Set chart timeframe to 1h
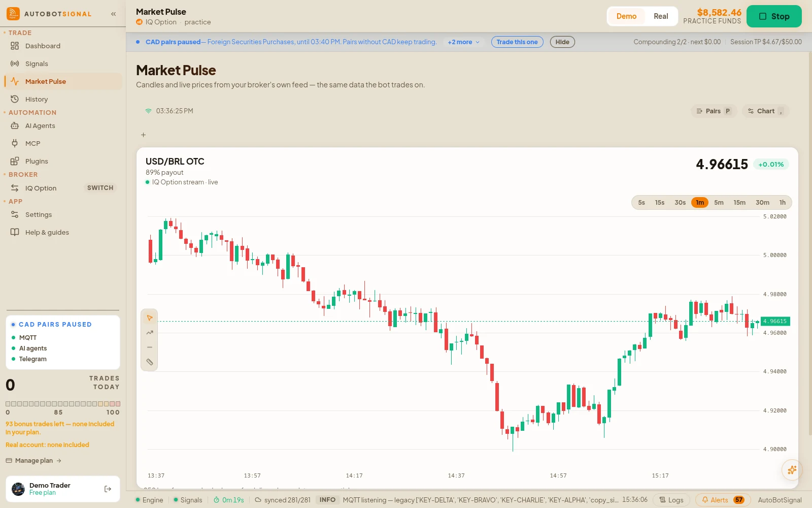 click(783, 203)
